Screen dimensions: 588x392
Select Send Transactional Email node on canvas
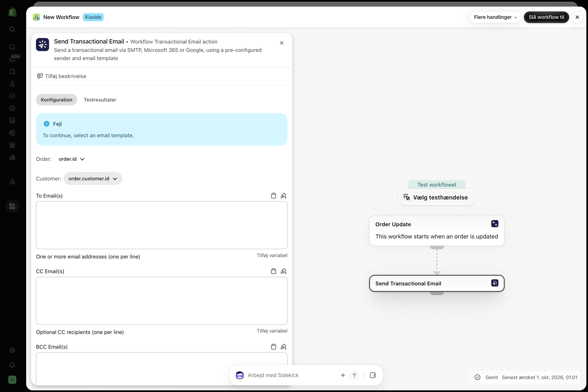pyautogui.click(x=437, y=283)
